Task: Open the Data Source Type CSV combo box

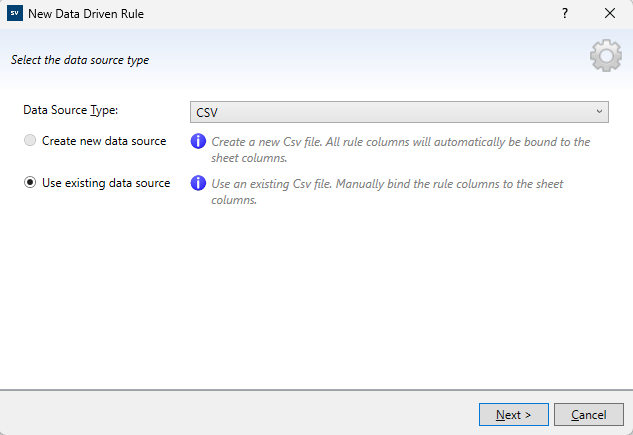Action: click(398, 111)
